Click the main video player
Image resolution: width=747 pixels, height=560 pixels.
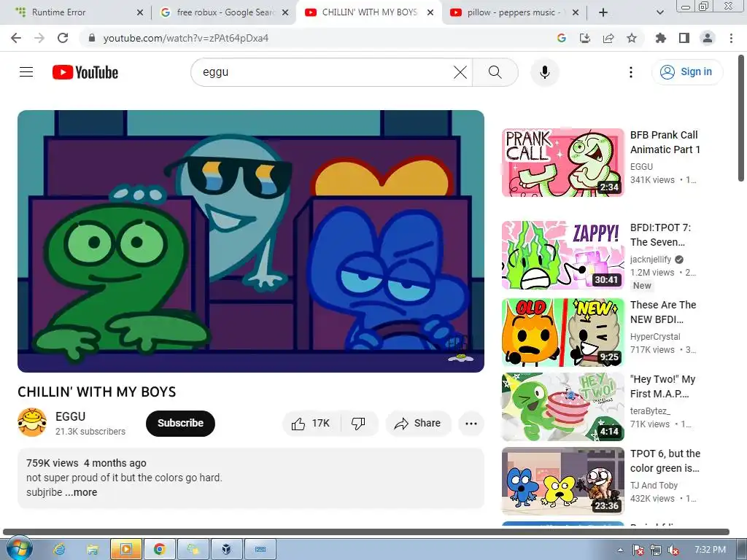coord(251,241)
